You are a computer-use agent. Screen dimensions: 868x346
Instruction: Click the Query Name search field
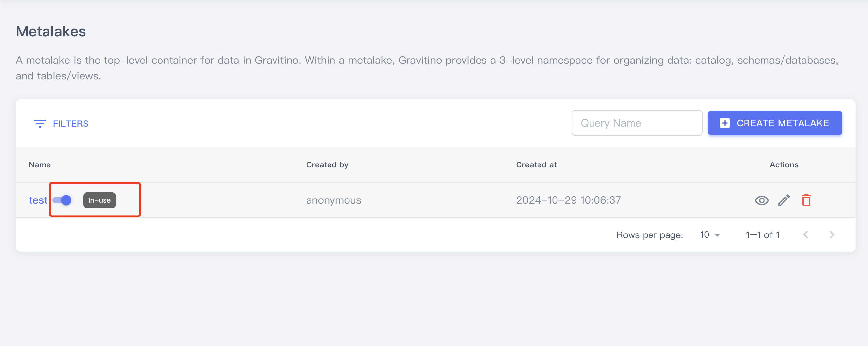coord(636,123)
